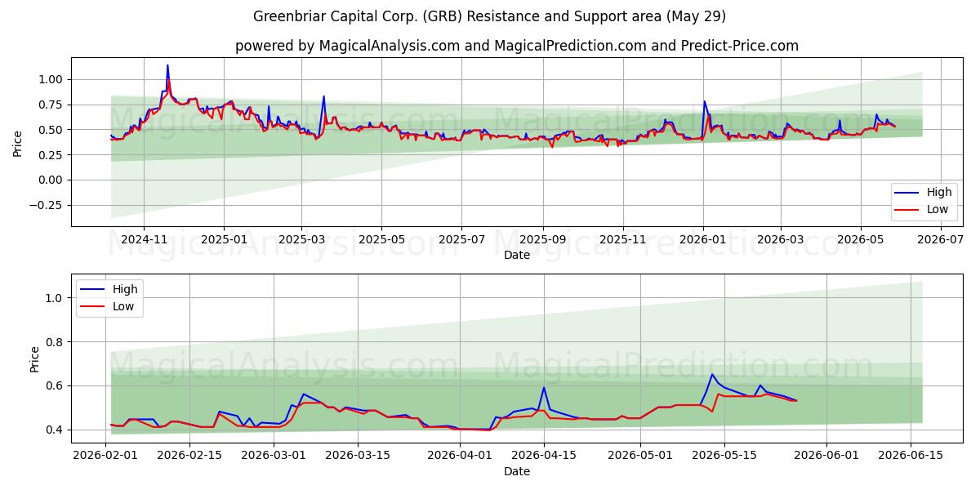Click the top chart 'Date' axis label
The width and height of the screenshot is (980, 490).
[517, 255]
